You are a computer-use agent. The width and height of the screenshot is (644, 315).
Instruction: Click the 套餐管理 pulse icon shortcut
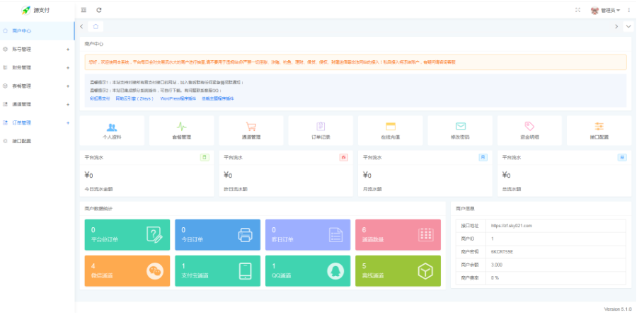point(181,127)
